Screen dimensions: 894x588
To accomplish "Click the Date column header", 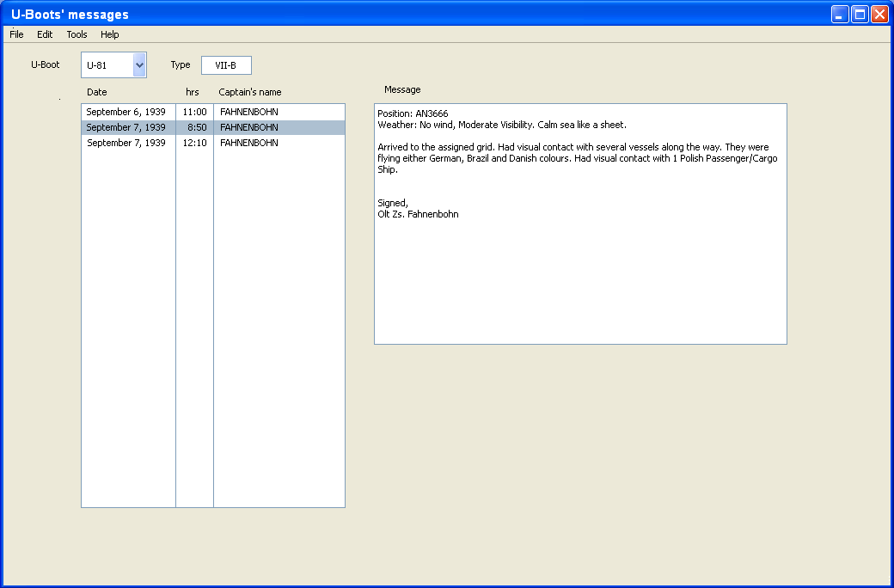I will pos(97,92).
